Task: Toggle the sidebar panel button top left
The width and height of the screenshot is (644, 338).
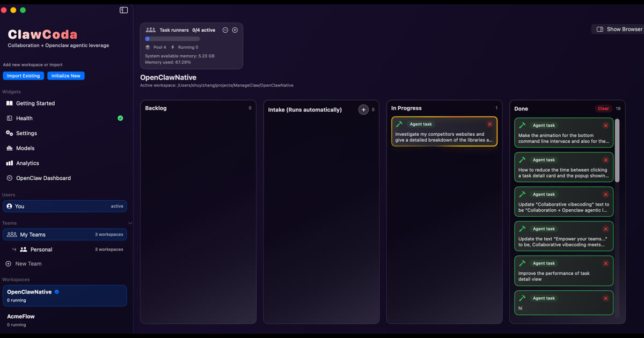Action: [123, 10]
